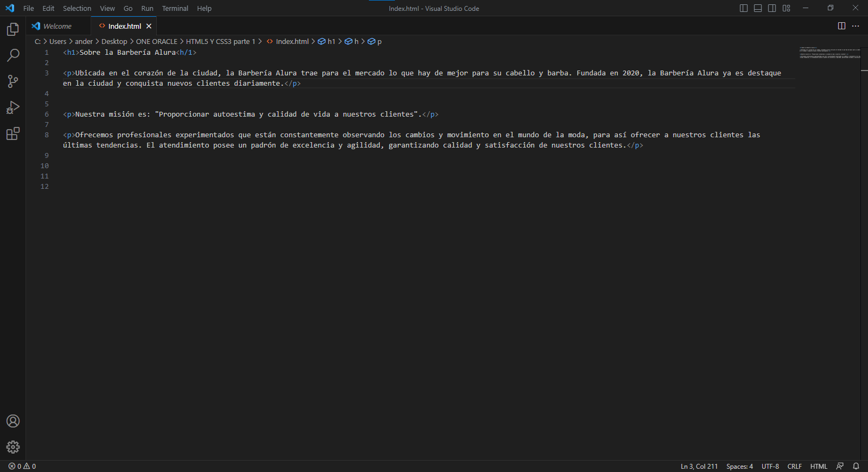The height and width of the screenshot is (472, 868).
Task: Click line number 6 in the gutter
Action: 47,114
